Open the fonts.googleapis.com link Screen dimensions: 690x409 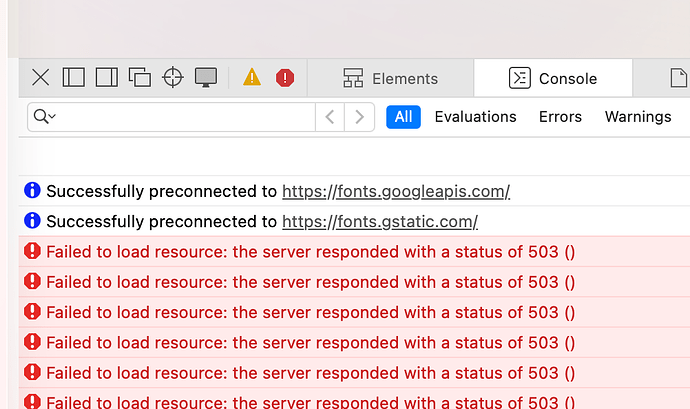click(x=396, y=192)
